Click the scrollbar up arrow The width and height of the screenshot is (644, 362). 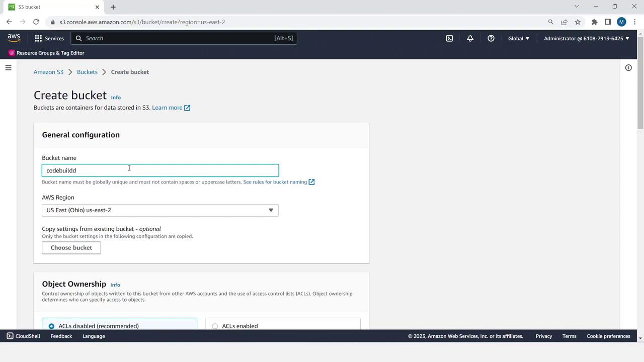tap(640, 33)
